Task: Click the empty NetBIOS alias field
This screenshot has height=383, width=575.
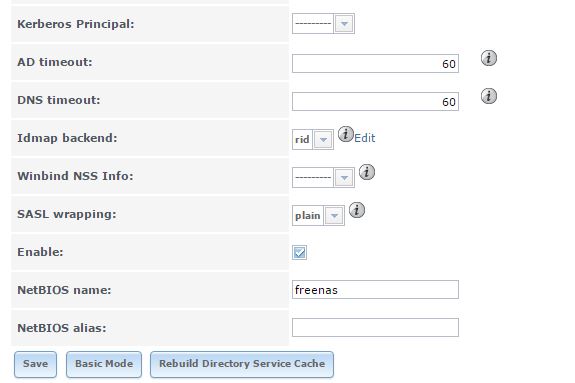Action: (375, 328)
